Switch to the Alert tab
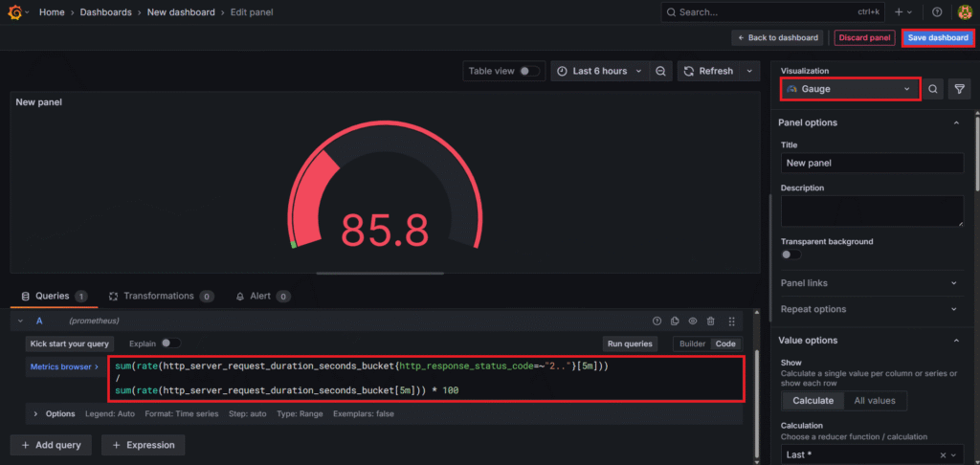Image resolution: width=980 pixels, height=465 pixels. point(262,297)
